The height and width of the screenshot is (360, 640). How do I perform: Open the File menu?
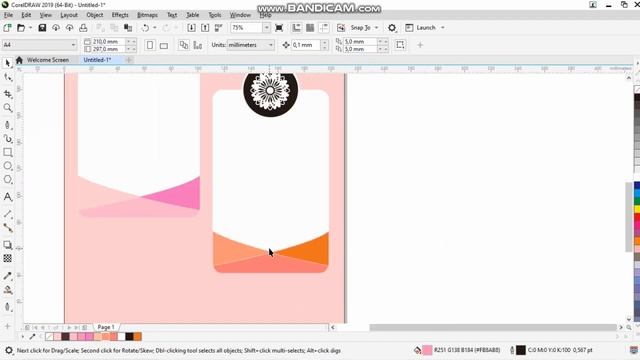[8, 15]
